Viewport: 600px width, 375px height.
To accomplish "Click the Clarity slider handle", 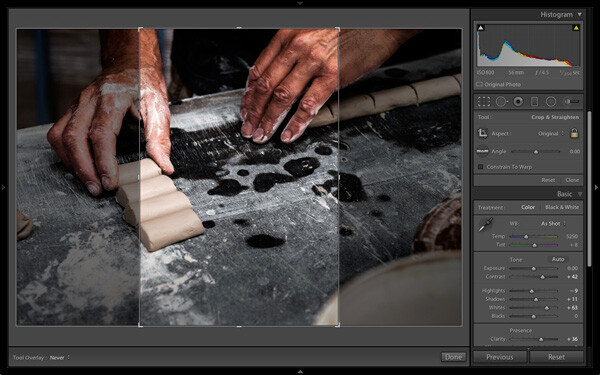I will click(541, 339).
